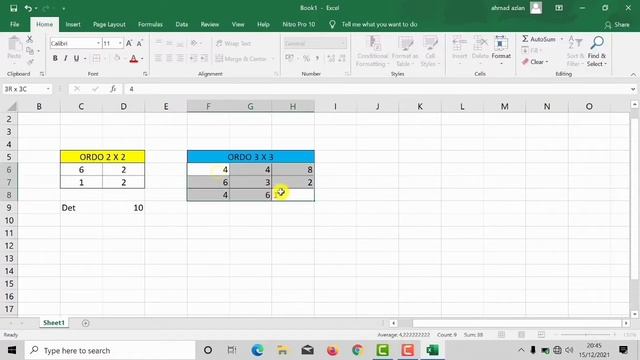This screenshot has height=360, width=640.
Task: Open the Format cells menu
Action: pyautogui.click(x=501, y=51)
